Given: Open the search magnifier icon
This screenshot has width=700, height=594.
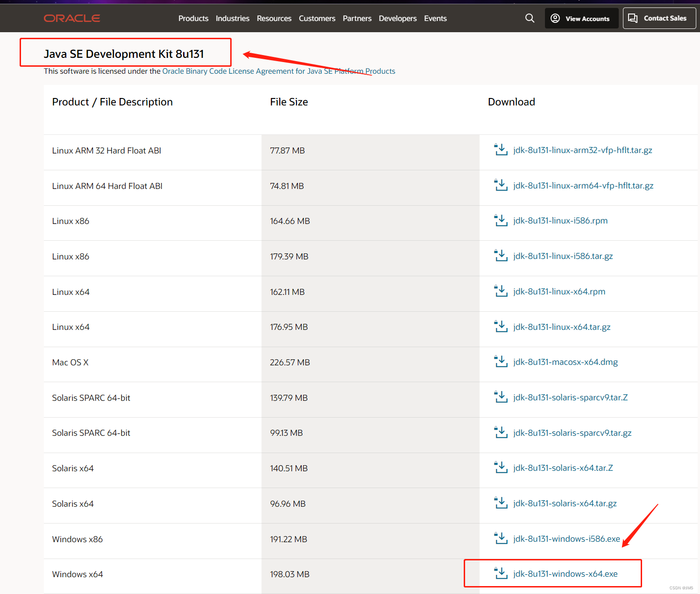Looking at the screenshot, I should 530,18.
